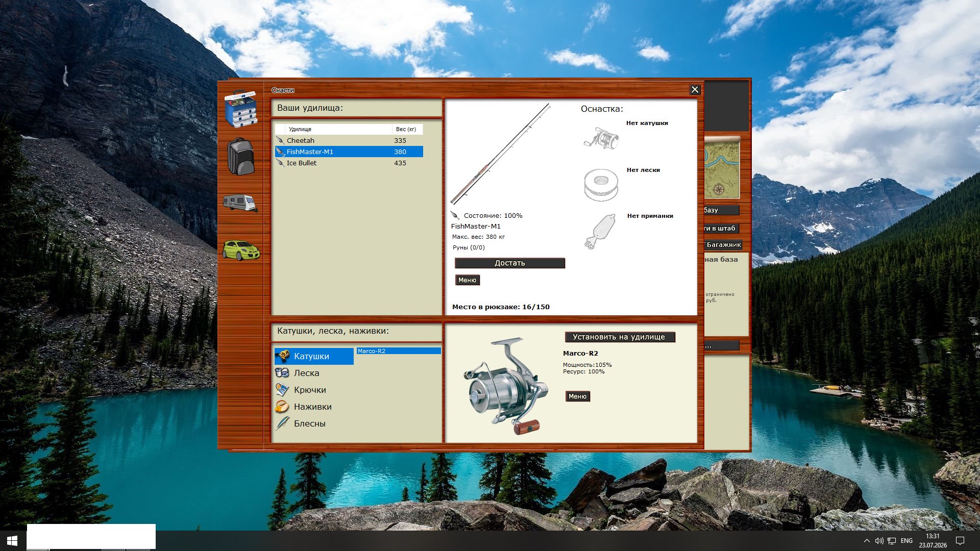
Task: Select the Ice Bullet rod row
Action: pyautogui.click(x=349, y=163)
